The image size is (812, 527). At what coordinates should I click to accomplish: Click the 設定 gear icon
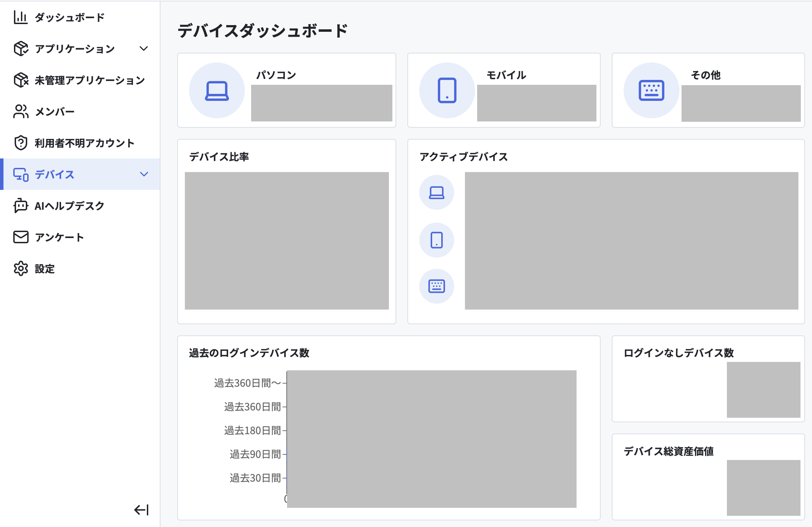coord(21,268)
